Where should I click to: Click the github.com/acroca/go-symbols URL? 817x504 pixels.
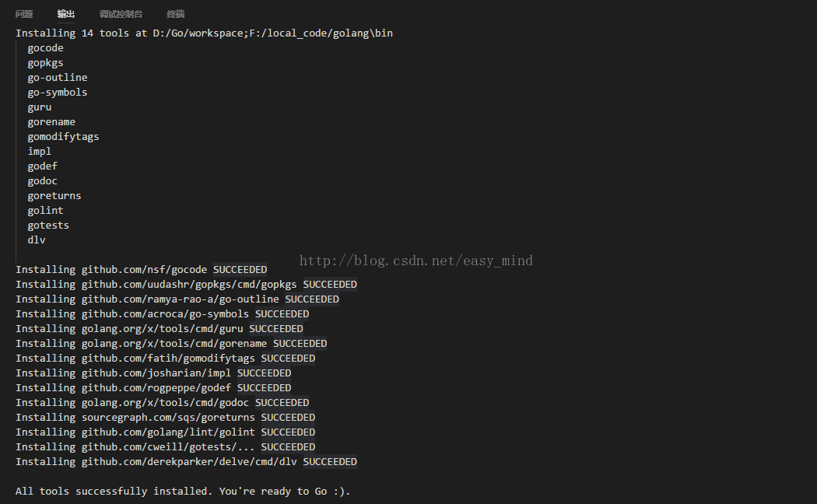(x=165, y=314)
